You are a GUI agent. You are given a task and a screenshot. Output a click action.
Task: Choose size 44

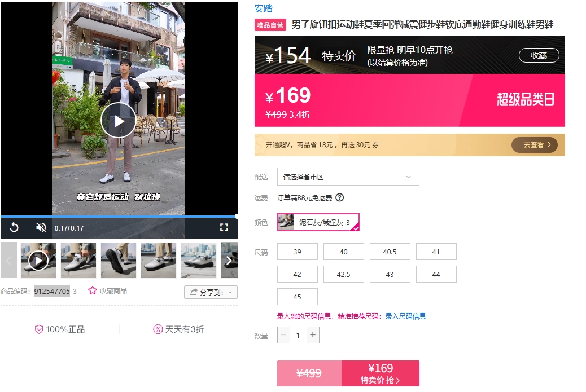pos(436,274)
